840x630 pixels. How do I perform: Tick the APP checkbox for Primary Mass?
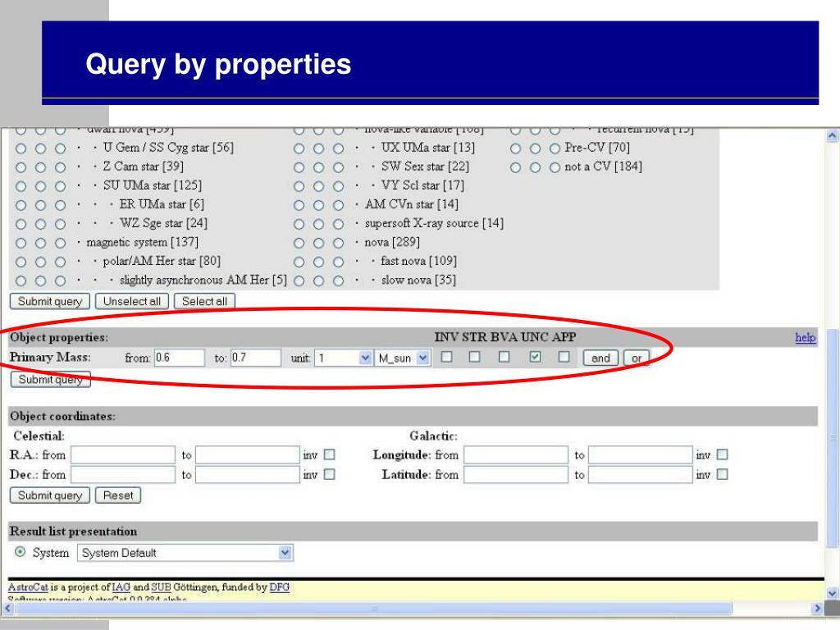pos(564,356)
